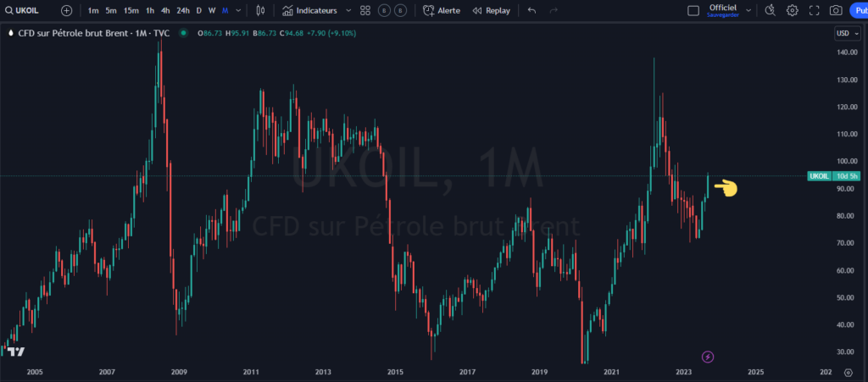
Task: Click the add symbol plus icon
Action: pos(66,10)
